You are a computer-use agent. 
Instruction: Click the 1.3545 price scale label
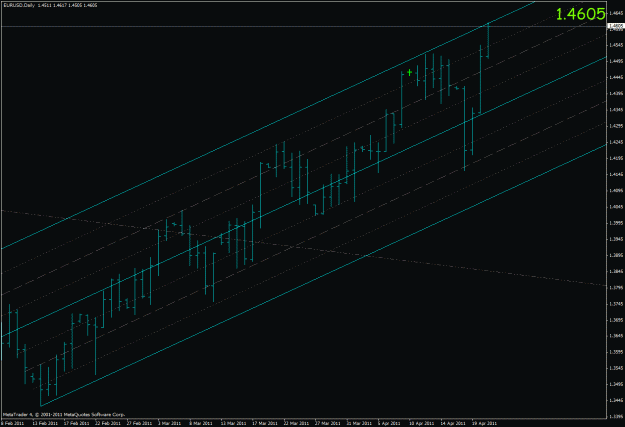click(x=616, y=368)
